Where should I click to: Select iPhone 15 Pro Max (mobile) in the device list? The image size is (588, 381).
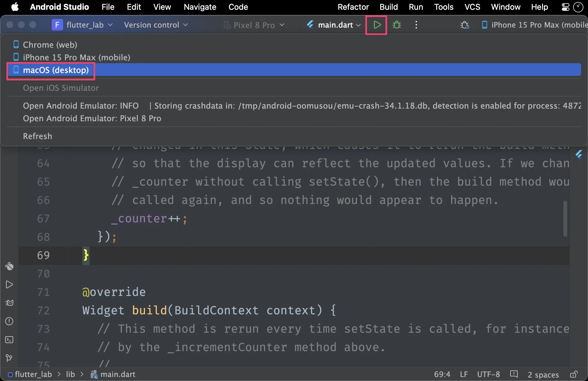(294, 57)
